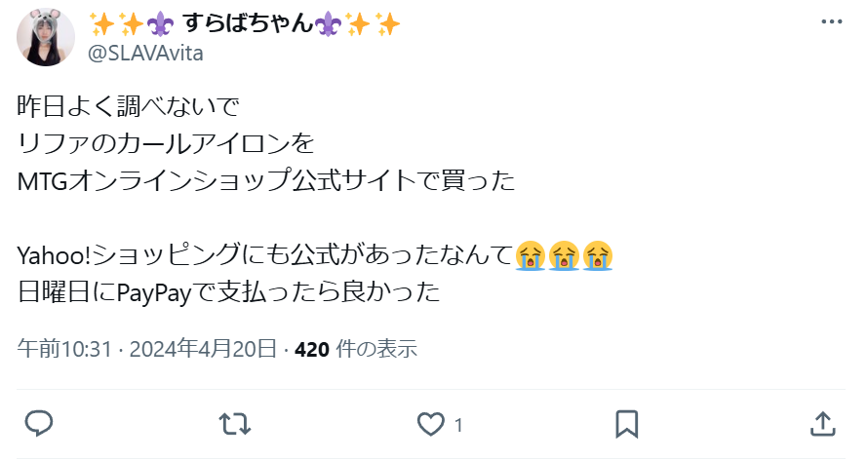Open the profile avatar photo
The width and height of the screenshot is (868, 460).
(x=46, y=36)
